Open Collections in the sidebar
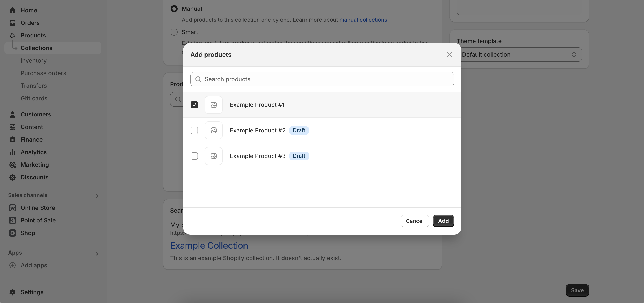The height and width of the screenshot is (303, 644). [53, 48]
